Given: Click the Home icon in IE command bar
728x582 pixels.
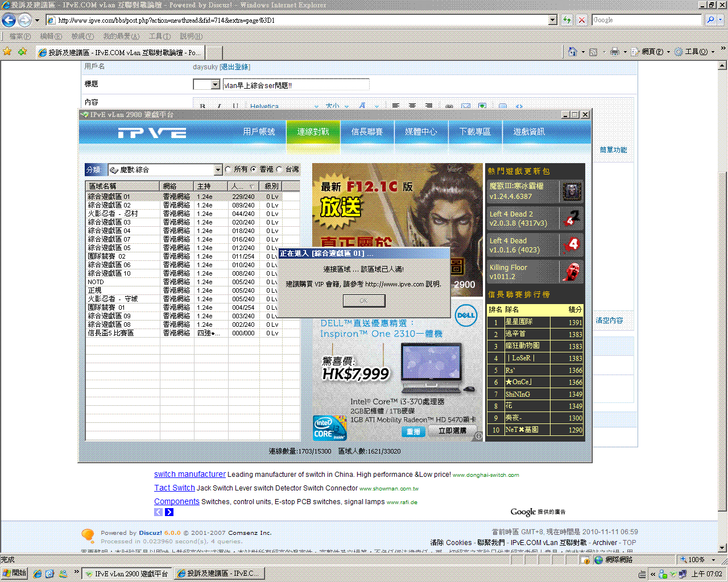Looking at the screenshot, I should (573, 52).
